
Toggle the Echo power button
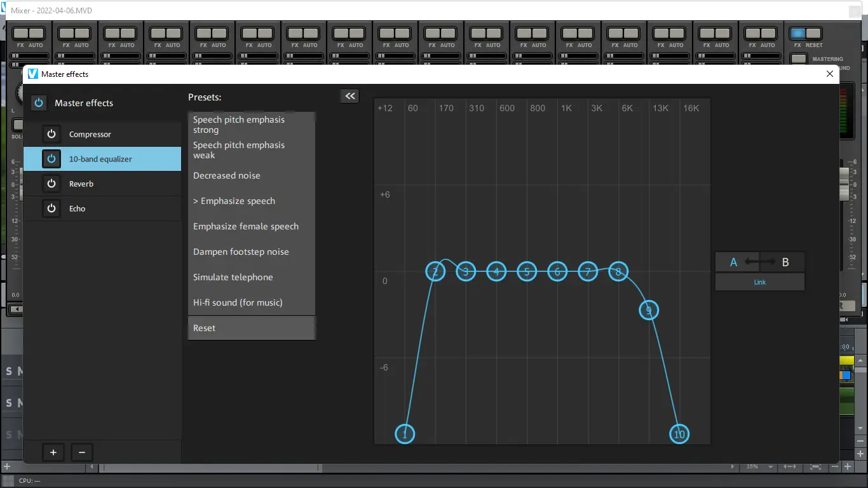pyautogui.click(x=51, y=208)
